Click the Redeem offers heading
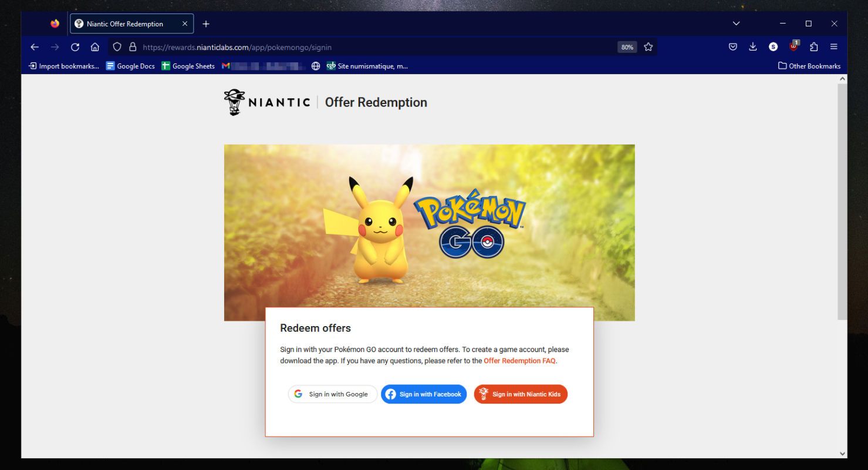This screenshot has width=868, height=470. (315, 328)
